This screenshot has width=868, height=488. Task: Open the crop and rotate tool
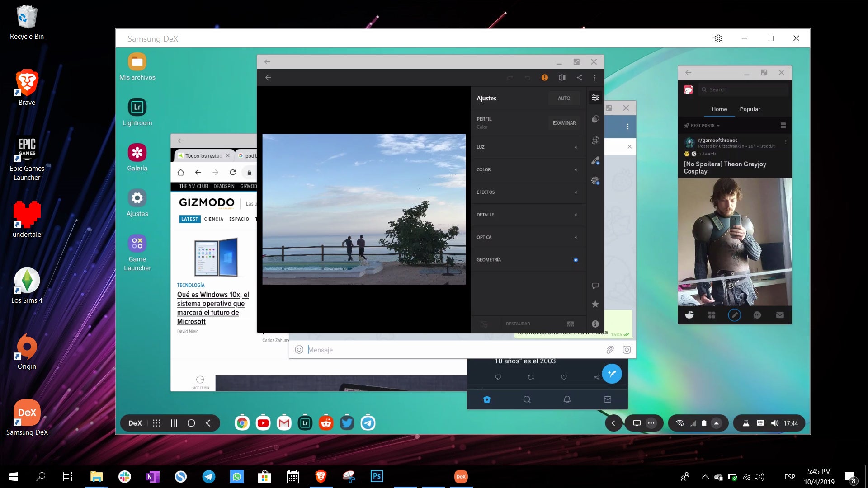click(x=595, y=141)
